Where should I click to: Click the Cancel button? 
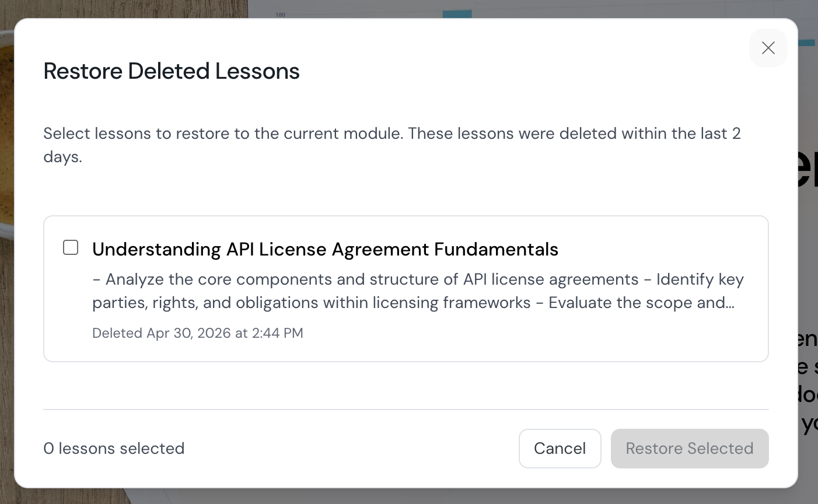click(x=560, y=448)
